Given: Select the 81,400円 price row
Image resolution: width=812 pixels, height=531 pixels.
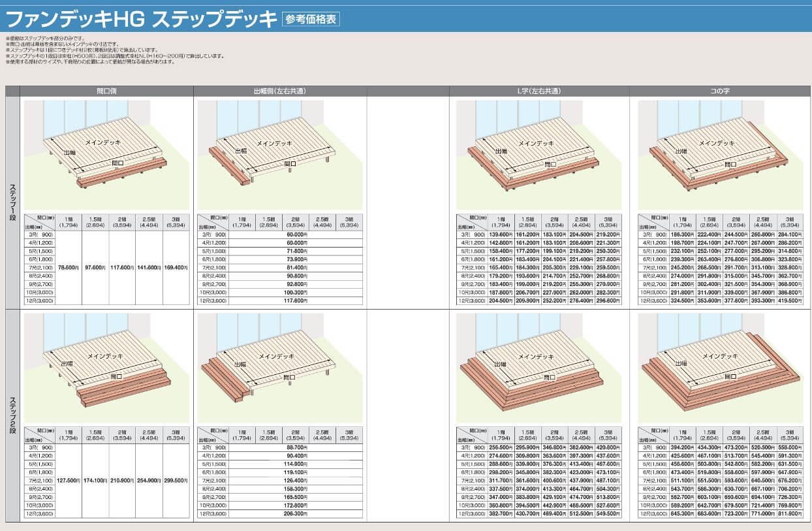Looking at the screenshot, I should 296,267.
